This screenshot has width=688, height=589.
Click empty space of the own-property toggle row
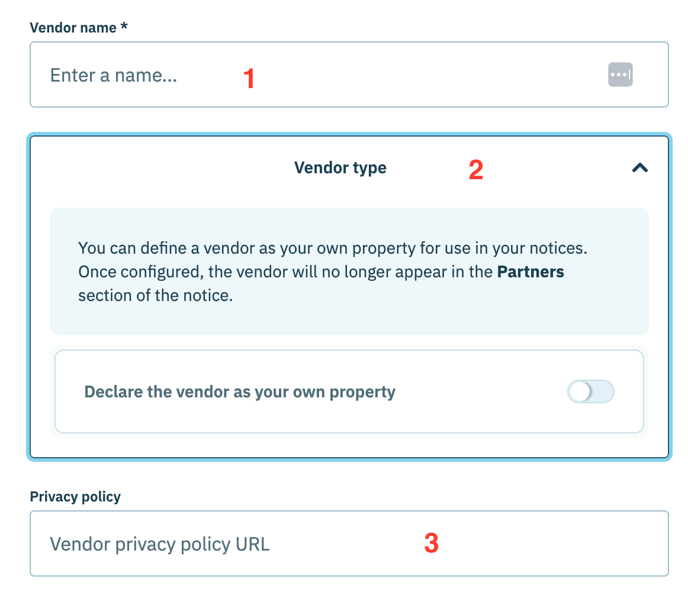(x=478, y=391)
